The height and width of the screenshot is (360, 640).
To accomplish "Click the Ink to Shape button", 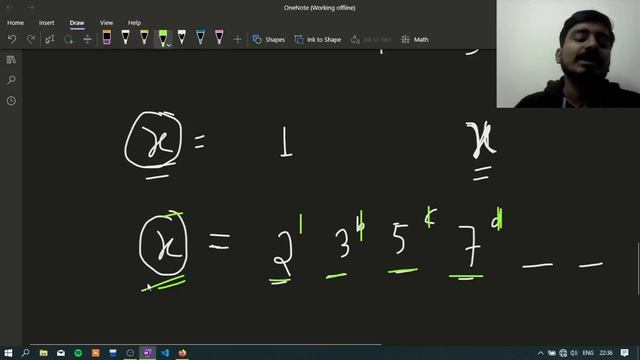I will [318, 40].
